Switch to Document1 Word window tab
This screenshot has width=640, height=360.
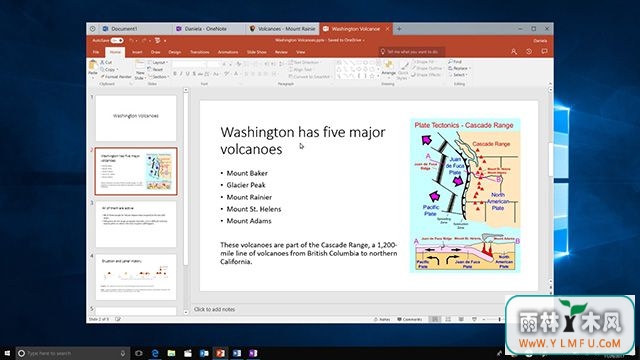[x=136, y=29]
